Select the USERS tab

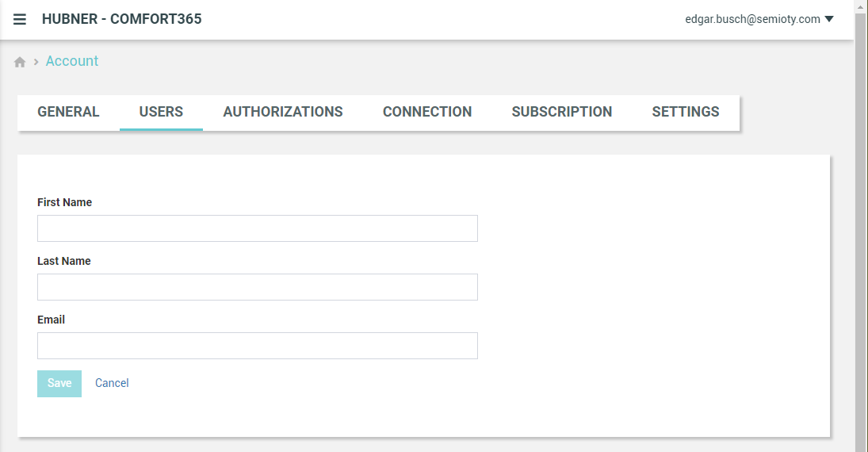point(161,112)
